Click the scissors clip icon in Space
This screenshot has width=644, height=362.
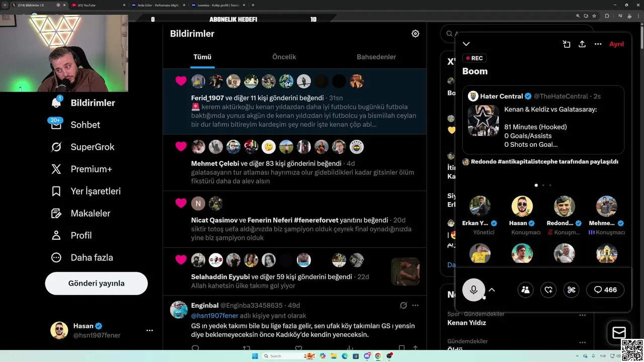(572, 290)
